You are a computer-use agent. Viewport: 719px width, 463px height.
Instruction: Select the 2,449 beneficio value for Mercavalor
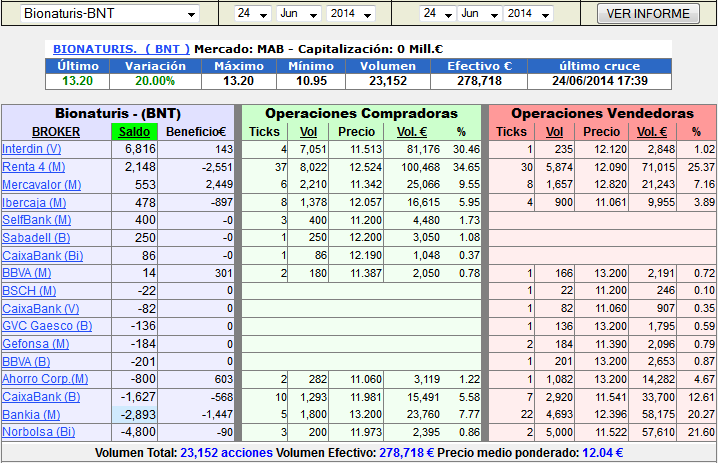tap(219, 185)
